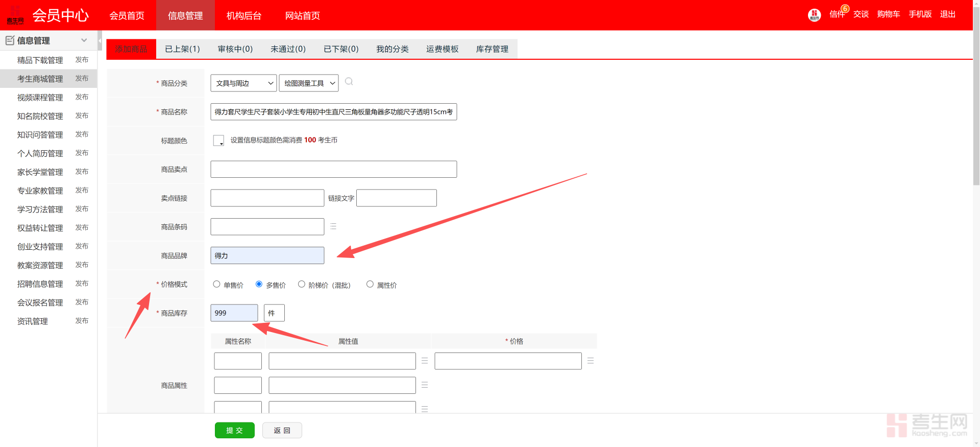
Task: Select the 单售价 price mode
Action: pos(217,285)
